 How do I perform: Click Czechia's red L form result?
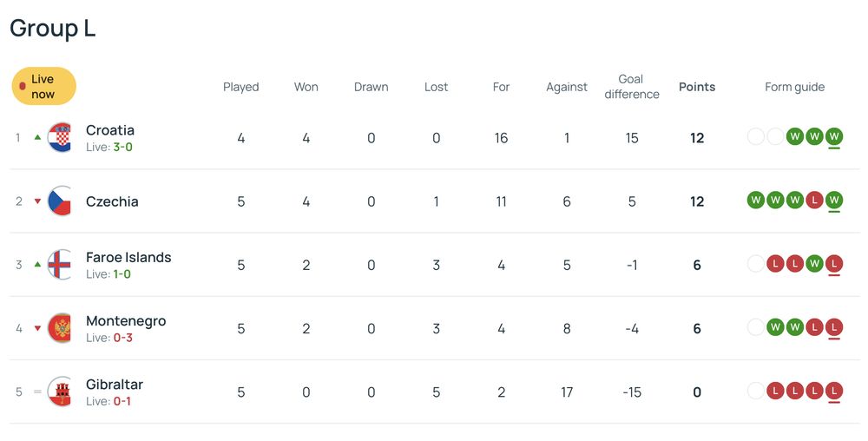[814, 201]
